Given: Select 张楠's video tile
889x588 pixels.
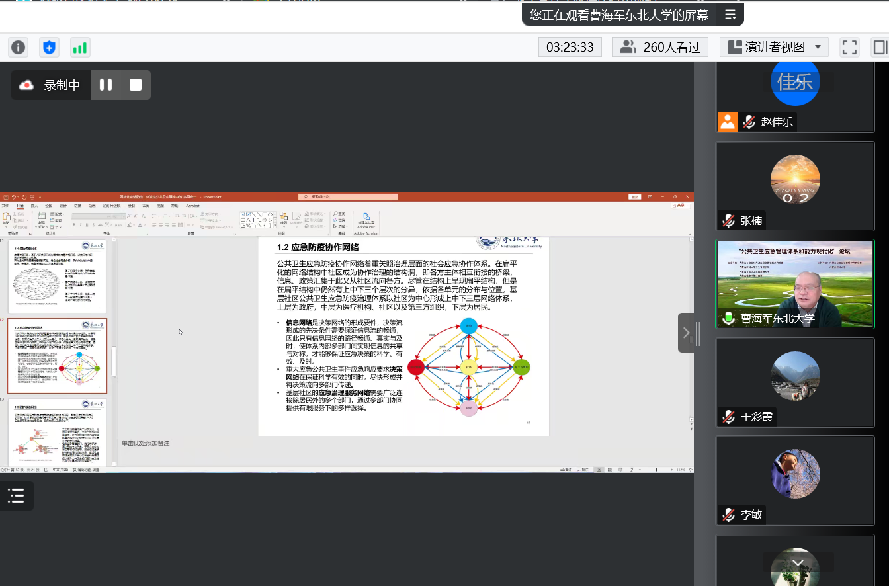Looking at the screenshot, I should click(795, 185).
